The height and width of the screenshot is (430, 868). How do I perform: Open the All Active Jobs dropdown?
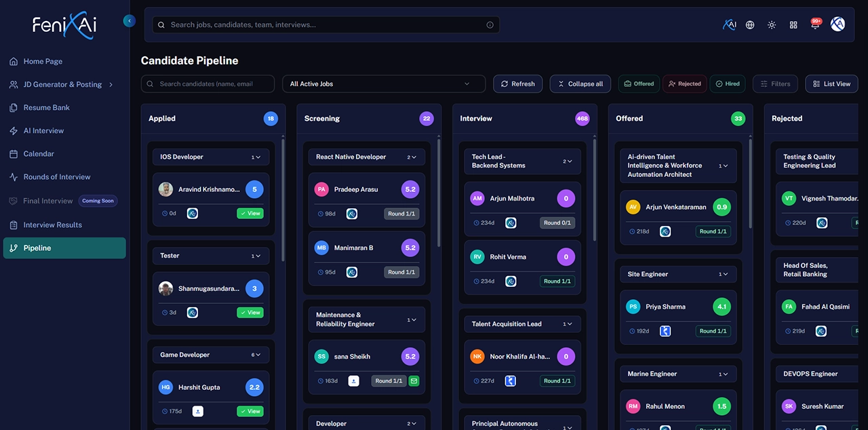coord(384,84)
